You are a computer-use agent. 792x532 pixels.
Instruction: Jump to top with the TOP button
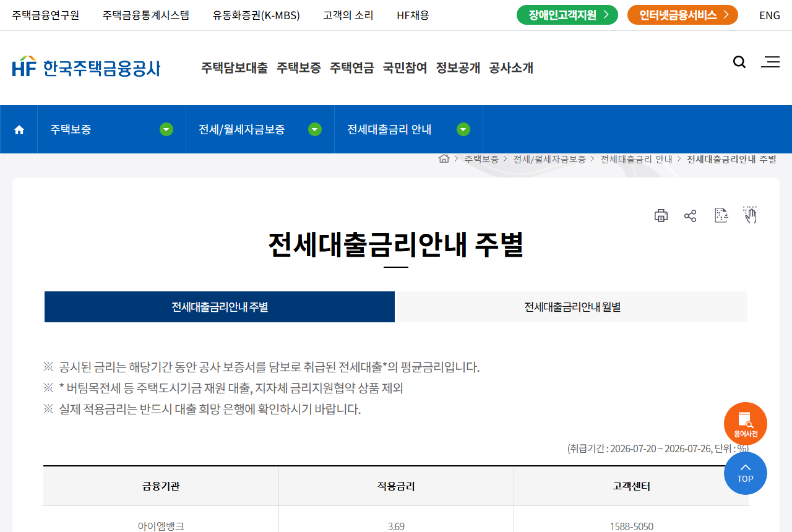click(746, 473)
